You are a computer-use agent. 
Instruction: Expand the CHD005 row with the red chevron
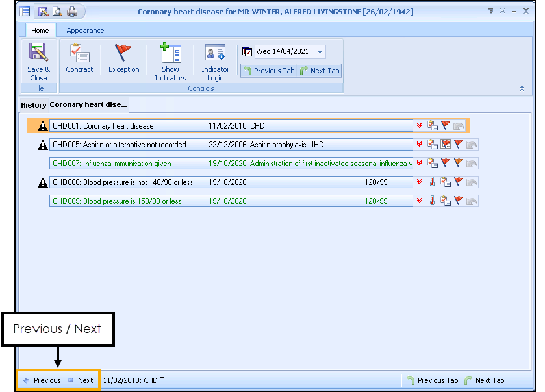coord(420,145)
